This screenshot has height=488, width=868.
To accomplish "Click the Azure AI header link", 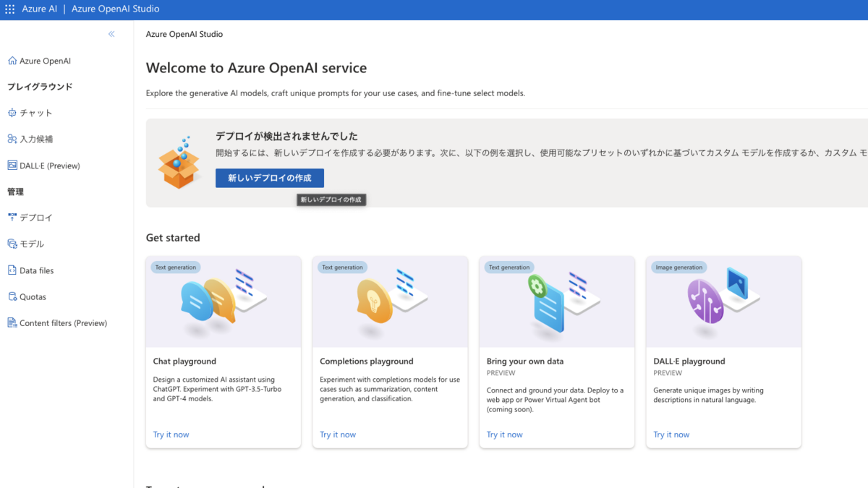I will click(41, 9).
